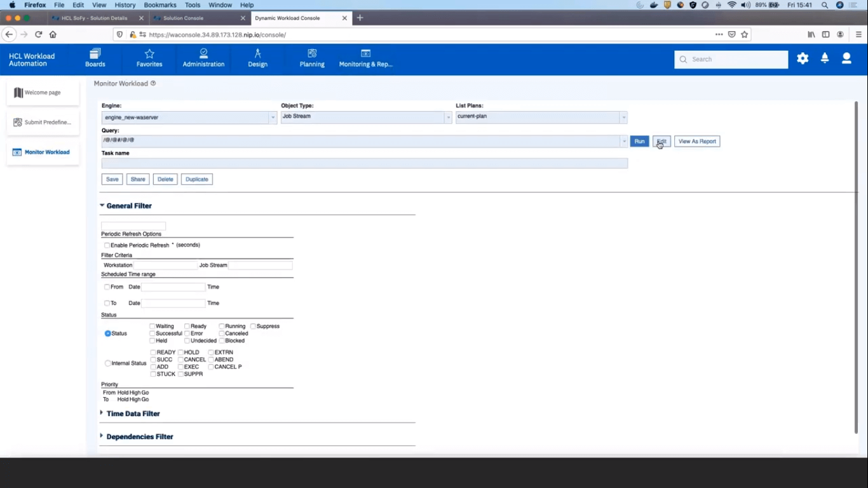
Task: Open the Design navigation icon
Action: coord(257,54)
